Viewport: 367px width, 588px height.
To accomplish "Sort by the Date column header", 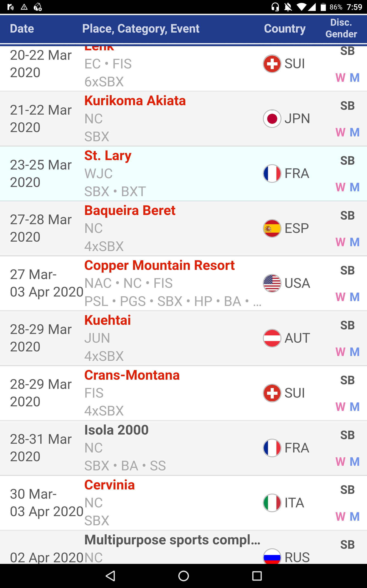I will click(x=22, y=29).
